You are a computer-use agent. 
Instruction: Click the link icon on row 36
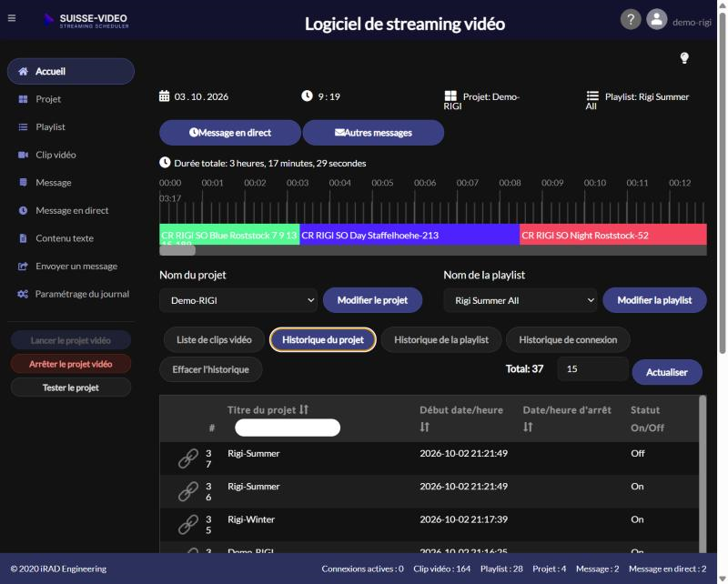tap(188, 491)
